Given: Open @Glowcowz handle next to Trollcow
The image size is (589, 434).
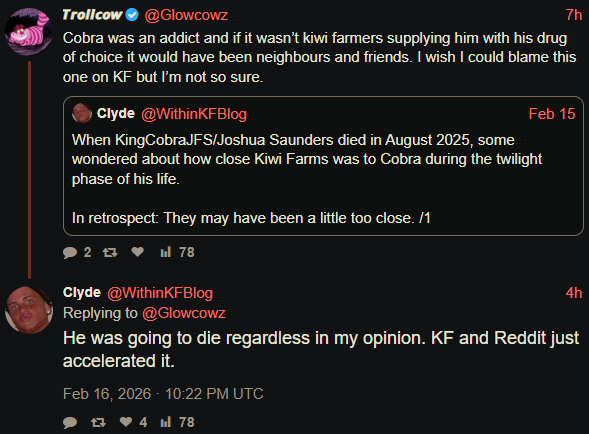Looking at the screenshot, I should tap(186, 15).
